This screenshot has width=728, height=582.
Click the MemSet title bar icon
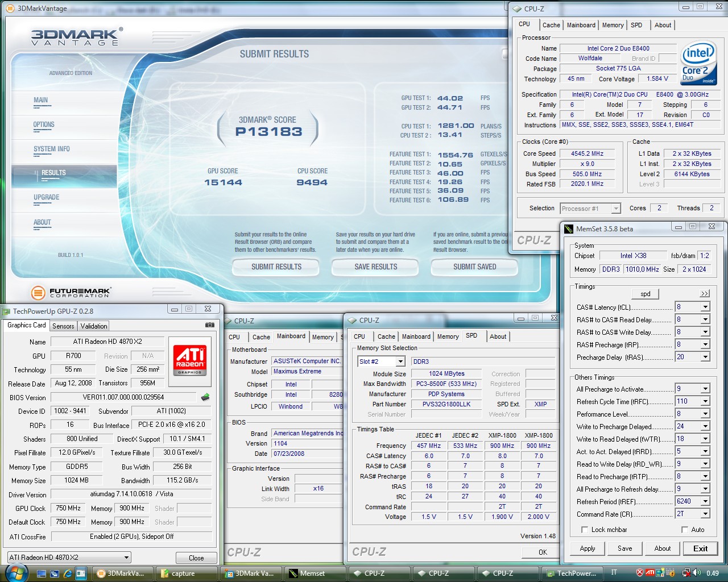[569, 228]
